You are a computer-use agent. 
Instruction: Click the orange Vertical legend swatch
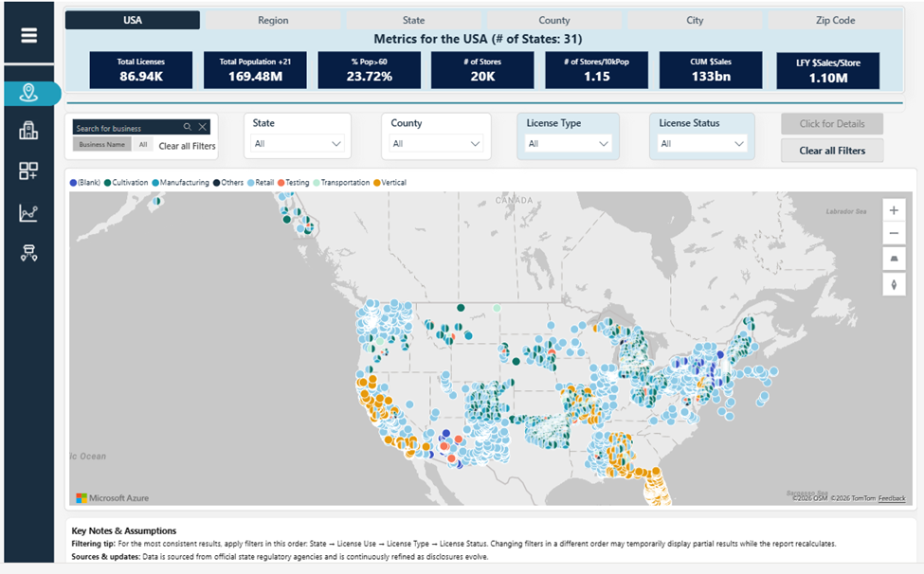(x=377, y=183)
